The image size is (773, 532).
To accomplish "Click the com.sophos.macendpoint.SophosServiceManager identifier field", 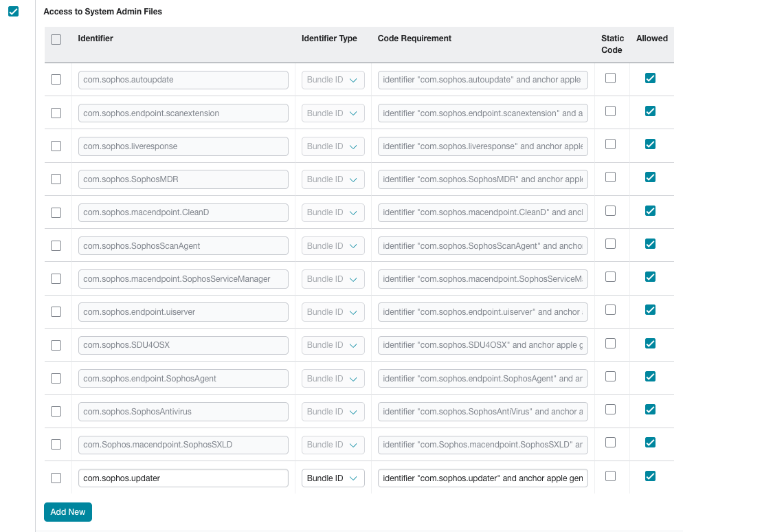I will [183, 279].
